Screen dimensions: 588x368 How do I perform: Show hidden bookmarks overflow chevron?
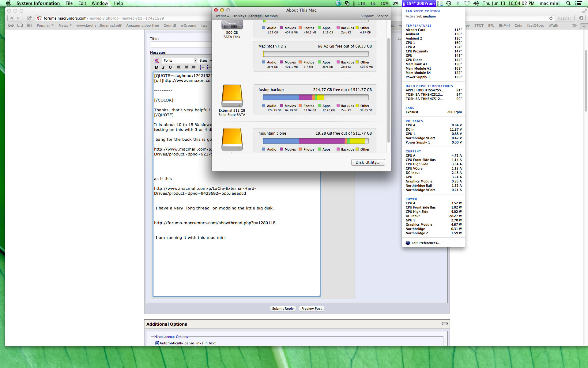point(574,25)
